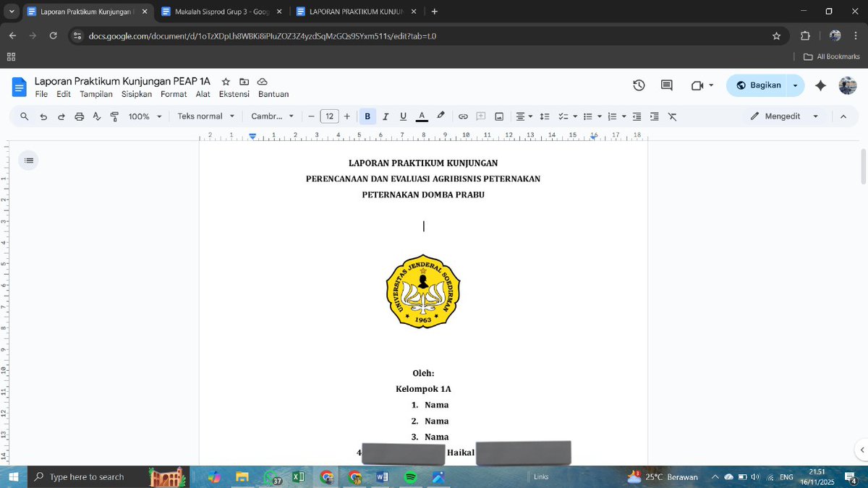868x488 pixels.
Task: Undo the last edit
Action: (x=43, y=116)
